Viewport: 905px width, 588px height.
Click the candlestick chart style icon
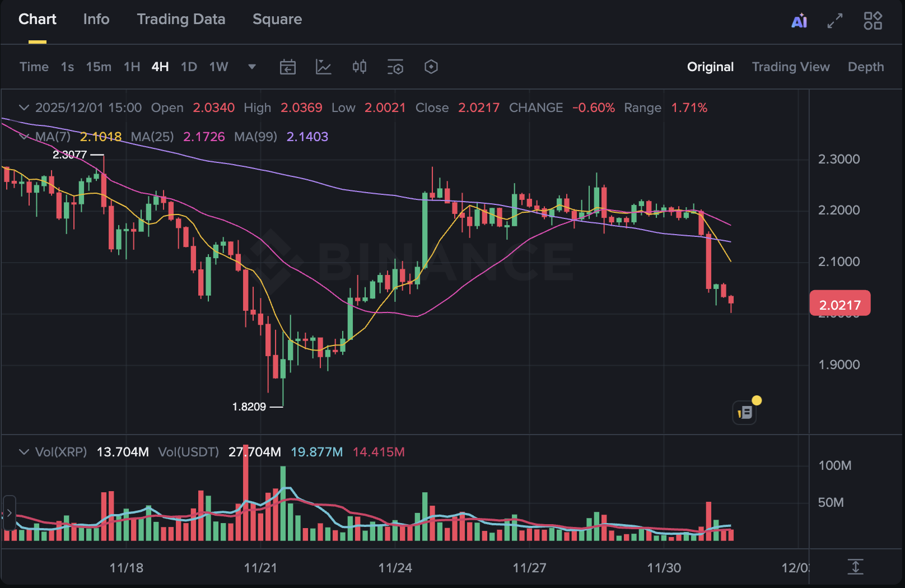point(360,67)
